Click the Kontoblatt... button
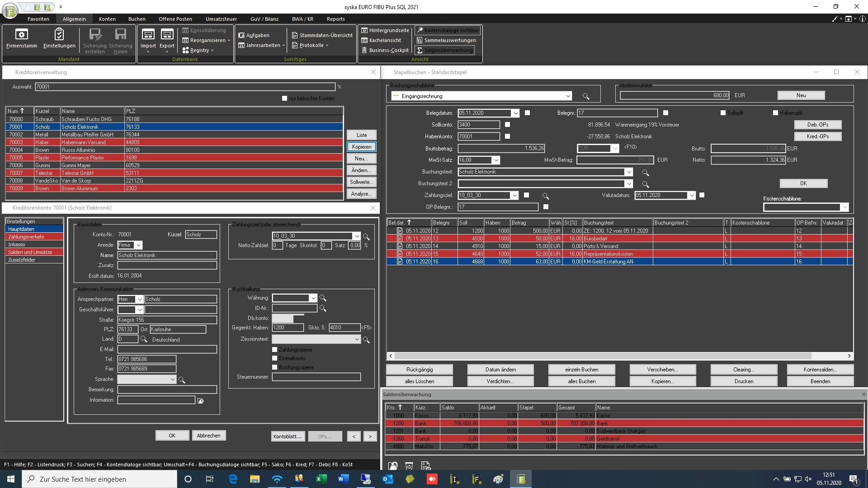Screen dimensions: 868x488 pyautogui.click(x=288, y=436)
